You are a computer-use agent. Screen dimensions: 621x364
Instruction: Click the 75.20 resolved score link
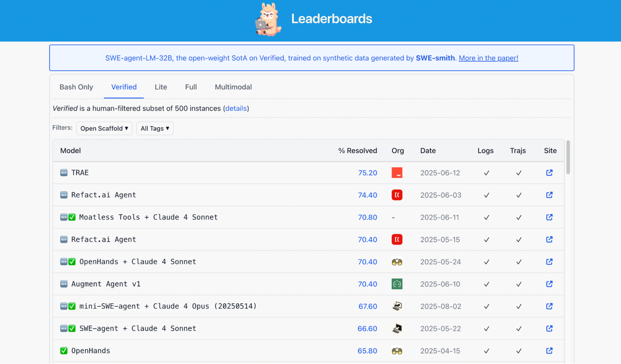click(368, 173)
